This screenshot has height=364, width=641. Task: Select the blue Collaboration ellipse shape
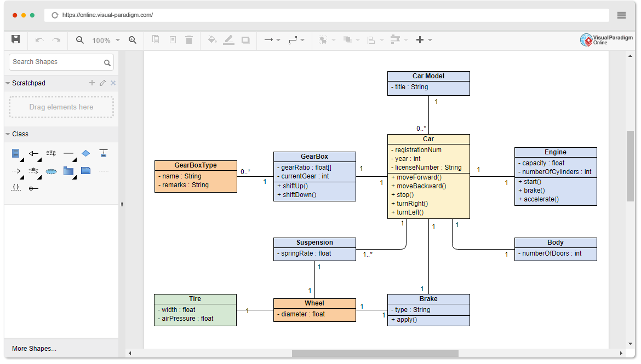pyautogui.click(x=51, y=171)
